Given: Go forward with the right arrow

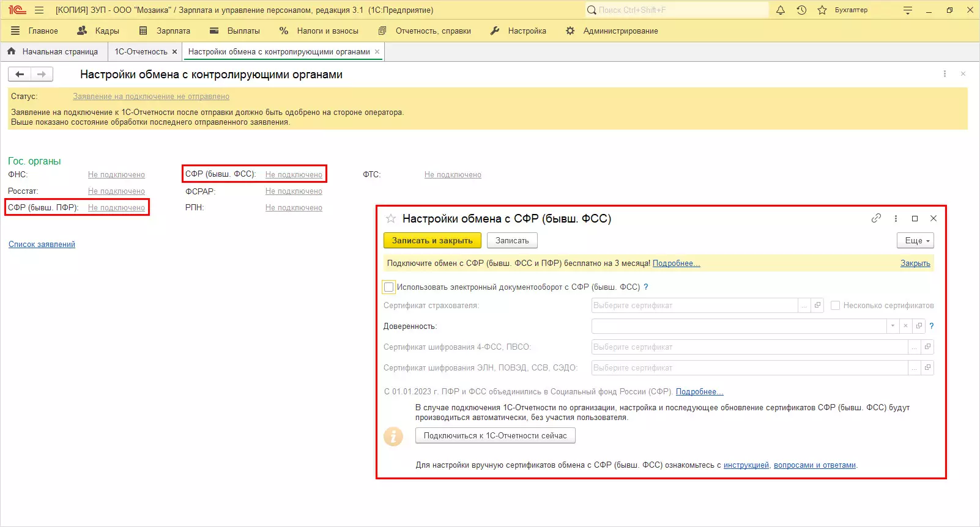Looking at the screenshot, I should (x=42, y=74).
